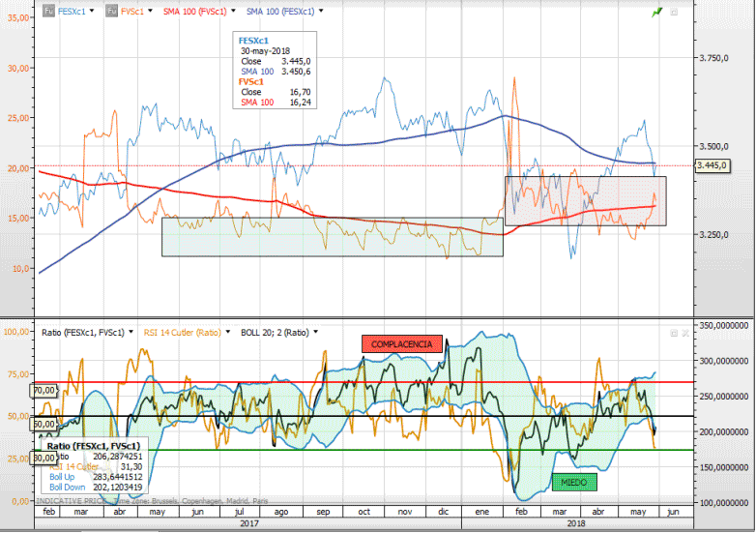
Task: Click the green MIEDO annotation label
Action: pos(574,482)
